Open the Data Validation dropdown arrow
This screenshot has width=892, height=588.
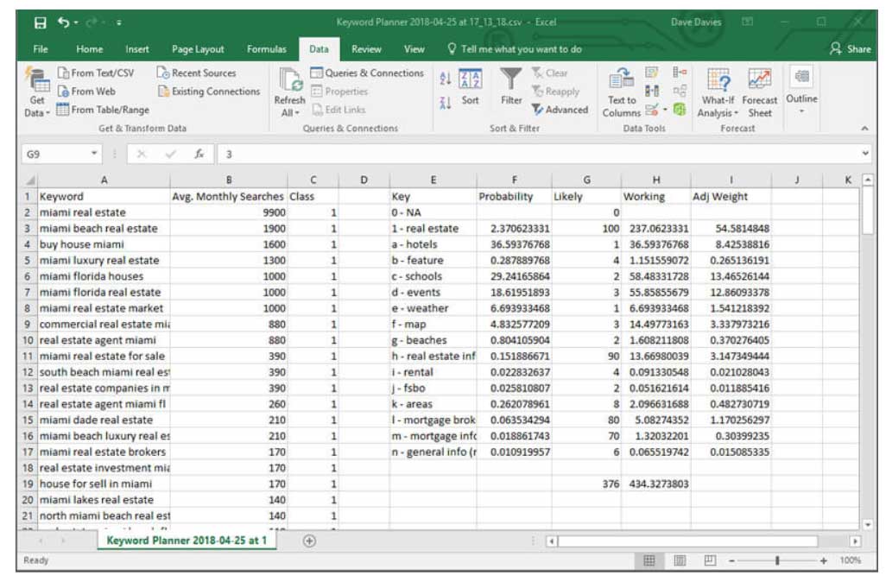tap(665, 109)
